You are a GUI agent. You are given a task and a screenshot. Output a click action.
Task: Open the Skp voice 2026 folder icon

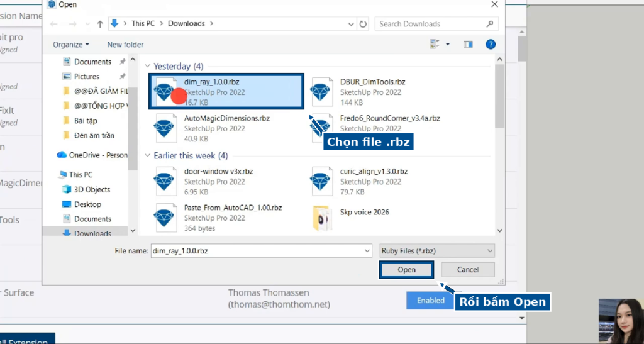(x=321, y=218)
